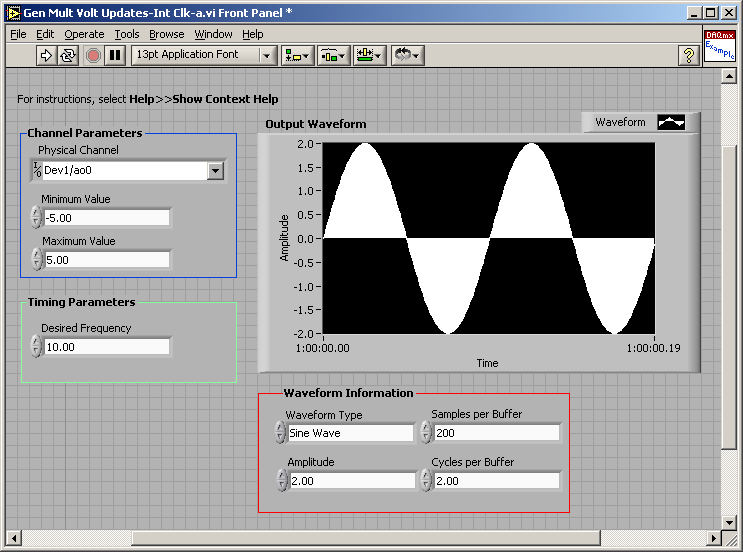
Task: Click the Minimum Value stepper arrows
Action: (36, 217)
